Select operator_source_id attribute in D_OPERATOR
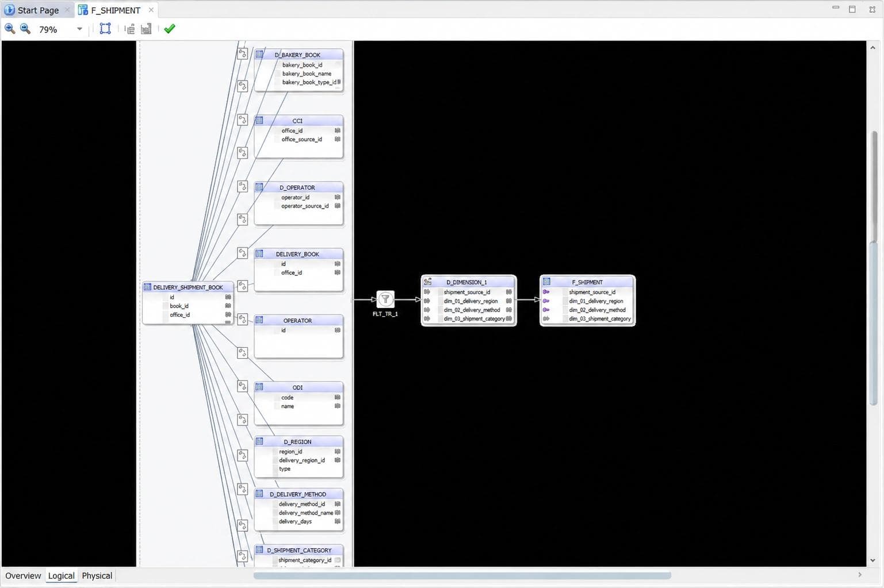884x588 pixels. [x=305, y=206]
